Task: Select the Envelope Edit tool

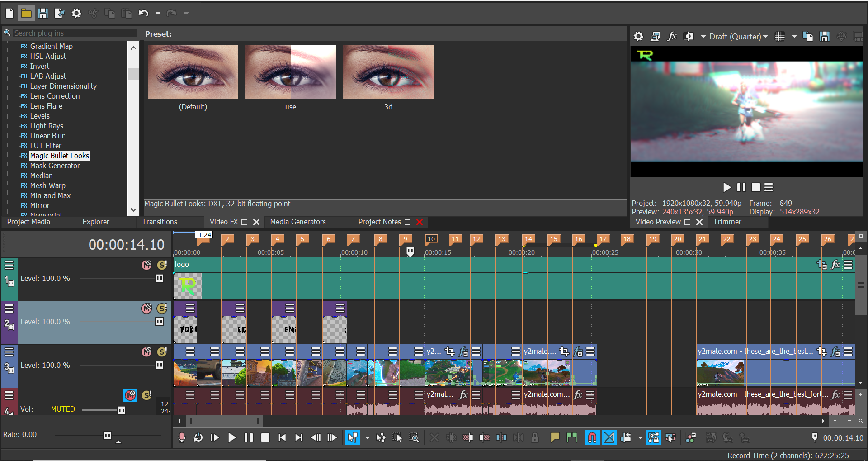Action: [381, 437]
